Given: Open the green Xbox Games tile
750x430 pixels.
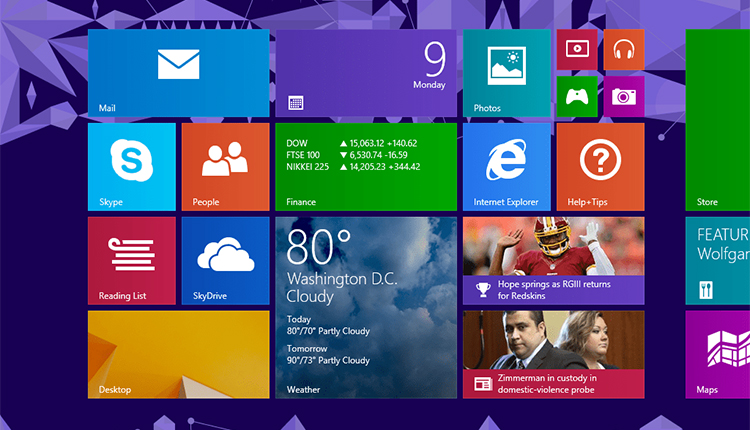Looking at the screenshot, I should (577, 96).
